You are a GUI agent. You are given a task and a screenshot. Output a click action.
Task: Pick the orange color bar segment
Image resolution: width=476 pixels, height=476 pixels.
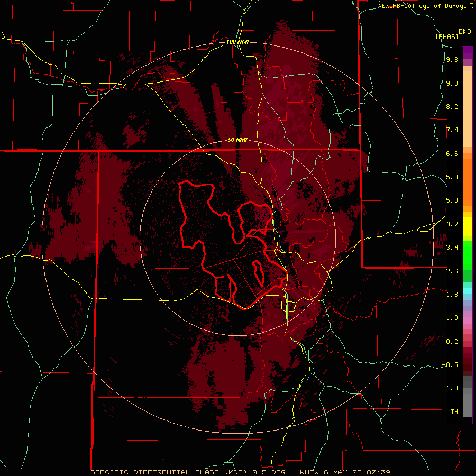(467, 182)
